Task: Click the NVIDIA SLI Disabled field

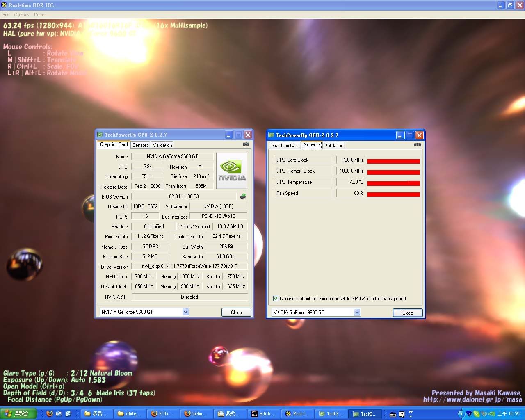Action: pyautogui.click(x=189, y=297)
